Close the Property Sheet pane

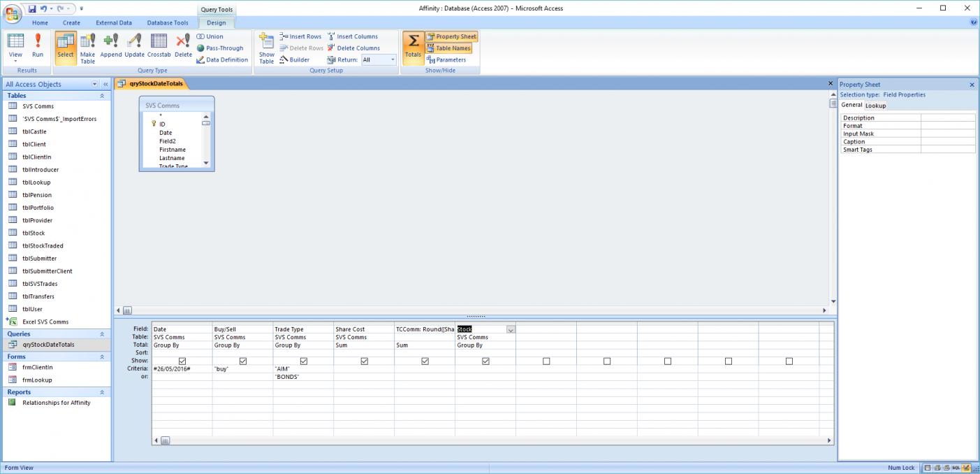coord(972,85)
